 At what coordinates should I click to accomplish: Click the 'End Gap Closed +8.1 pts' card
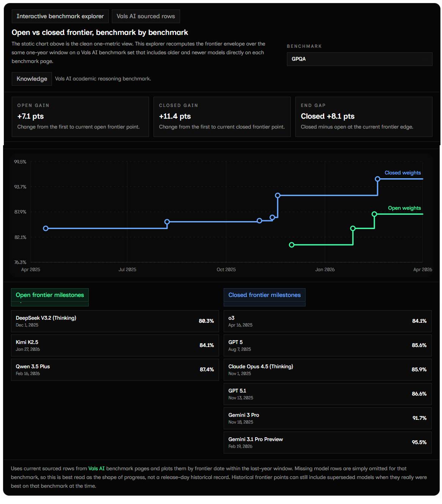pos(364,116)
